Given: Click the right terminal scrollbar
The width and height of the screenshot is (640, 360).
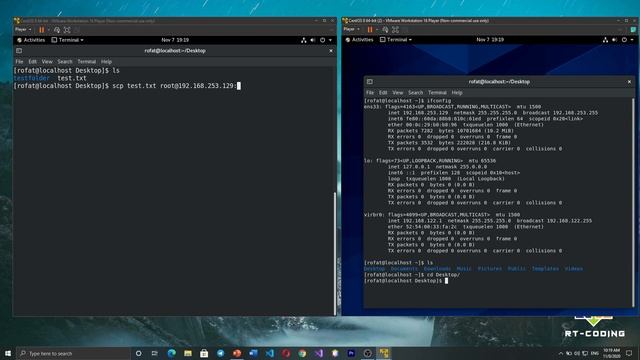Looking at the screenshot, I should (633, 202).
